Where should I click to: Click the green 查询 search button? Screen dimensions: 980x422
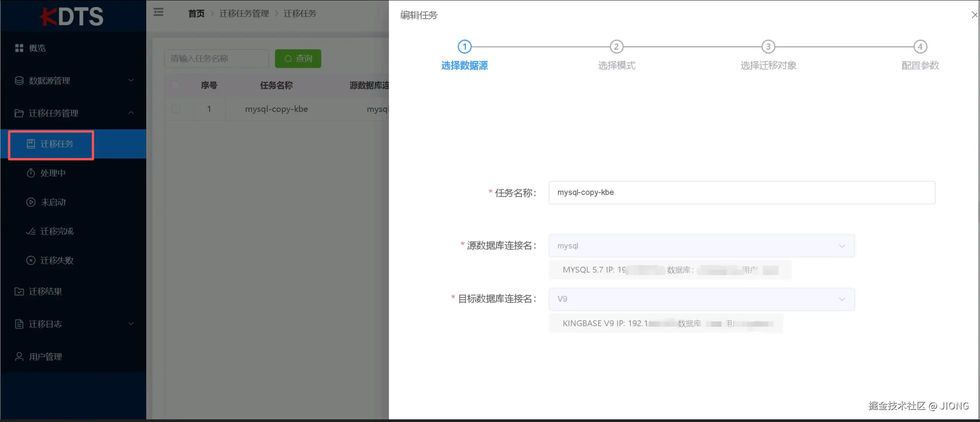298,59
